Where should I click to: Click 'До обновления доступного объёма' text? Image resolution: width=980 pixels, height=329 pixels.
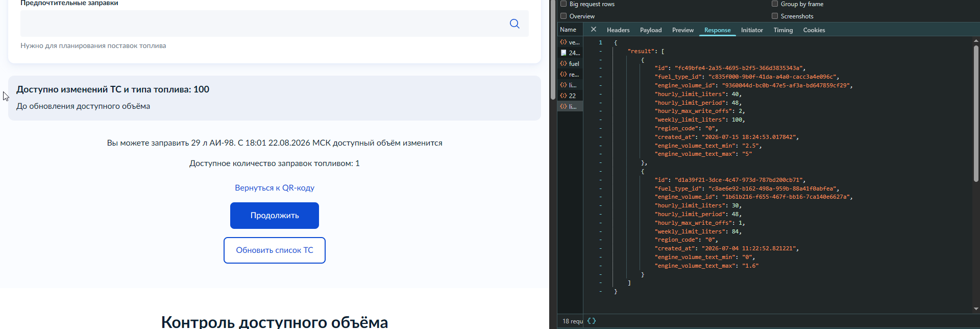point(83,106)
